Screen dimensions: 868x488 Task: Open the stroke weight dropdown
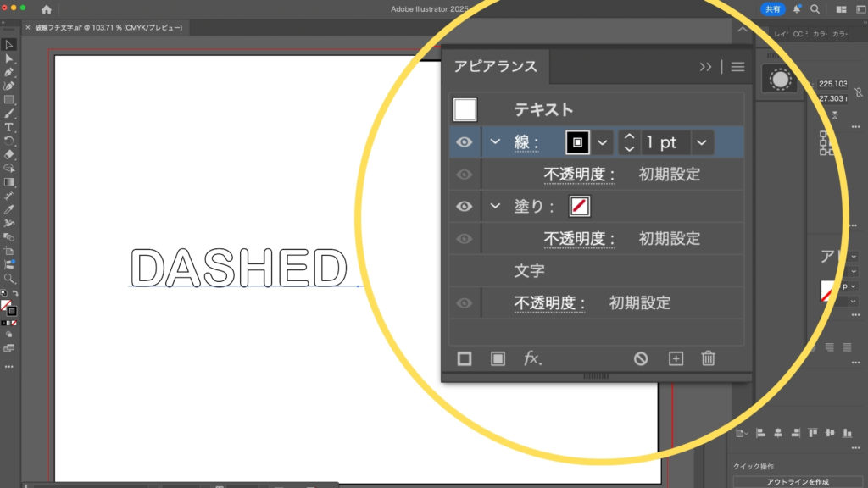pos(701,142)
